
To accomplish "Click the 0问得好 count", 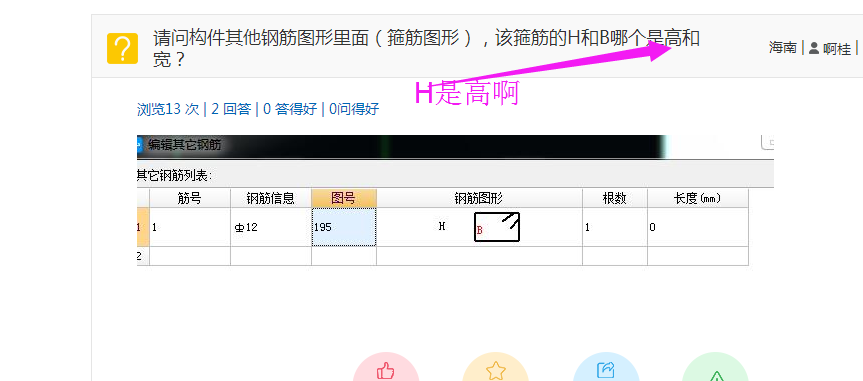I will pyautogui.click(x=354, y=109).
